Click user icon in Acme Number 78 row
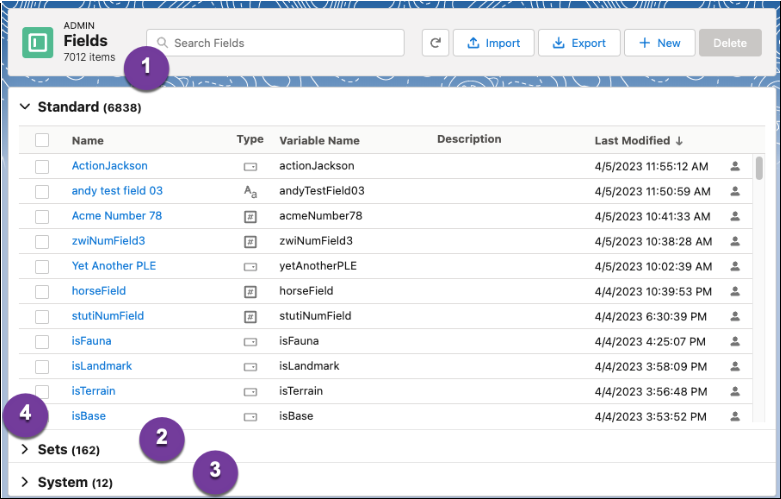Viewport: 781px width, 499px height. click(735, 216)
